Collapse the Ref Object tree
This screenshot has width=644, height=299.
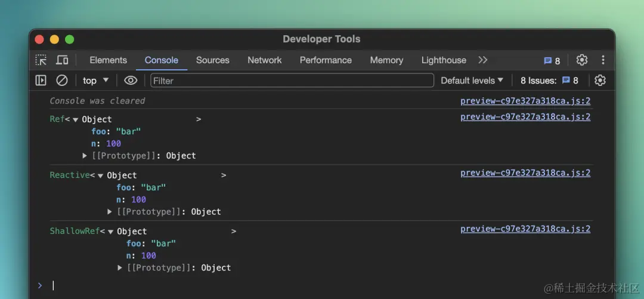[76, 120]
